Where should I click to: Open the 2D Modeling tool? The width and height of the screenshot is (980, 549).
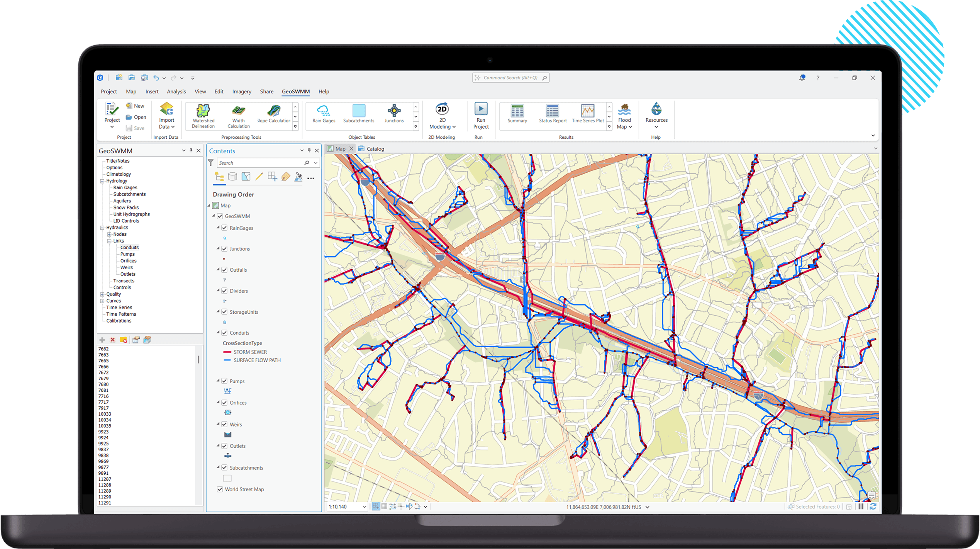tap(442, 116)
